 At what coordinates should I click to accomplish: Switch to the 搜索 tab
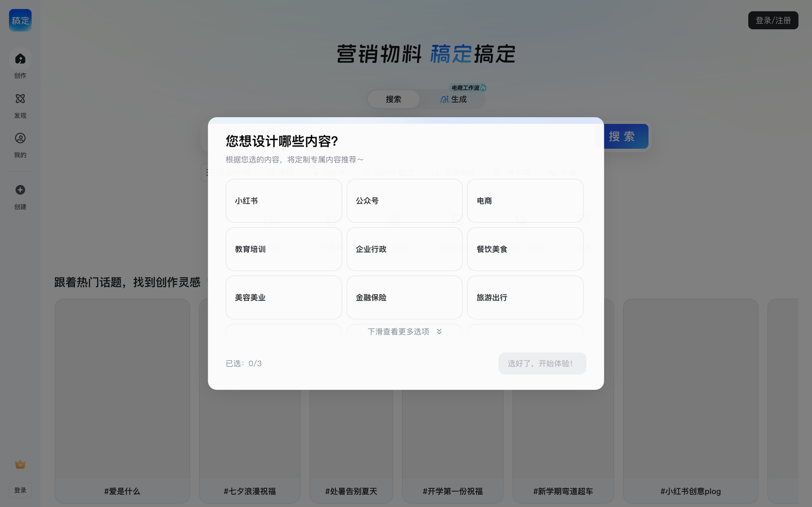click(394, 99)
